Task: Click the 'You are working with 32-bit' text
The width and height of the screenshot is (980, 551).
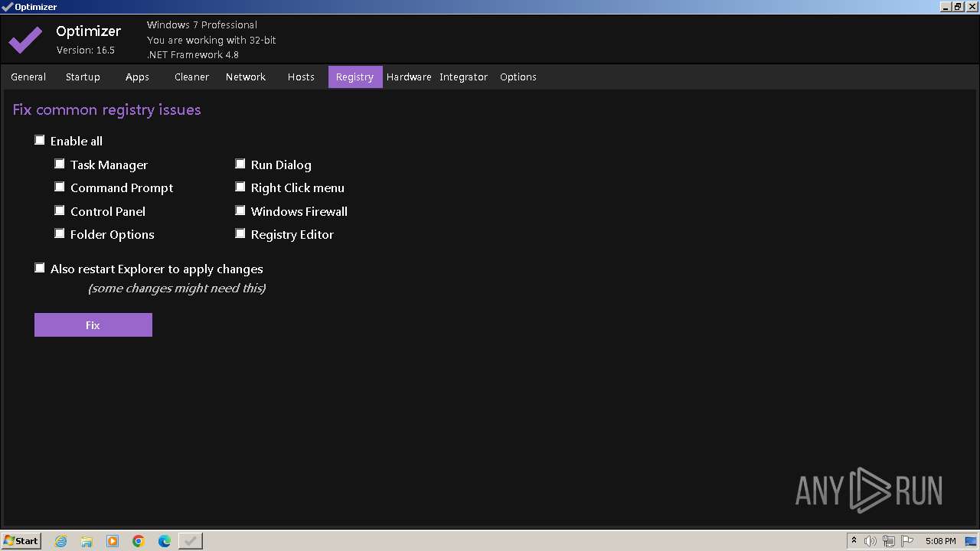Action: pos(211,40)
